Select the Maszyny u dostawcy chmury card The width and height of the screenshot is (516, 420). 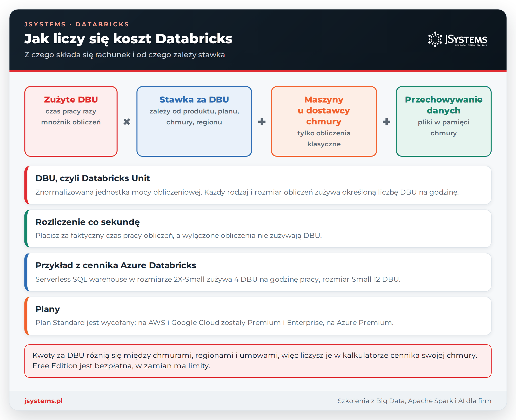324,121
